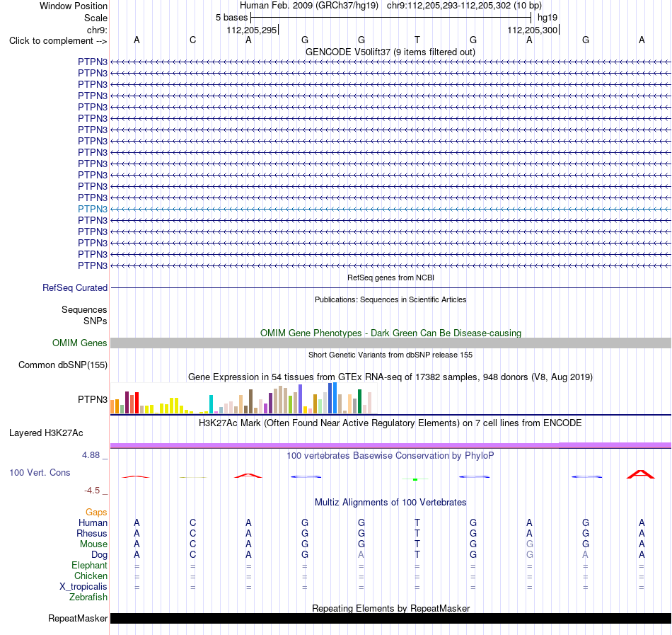Click the C base in the complement row
This screenshot has width=672, height=635.
tap(193, 40)
